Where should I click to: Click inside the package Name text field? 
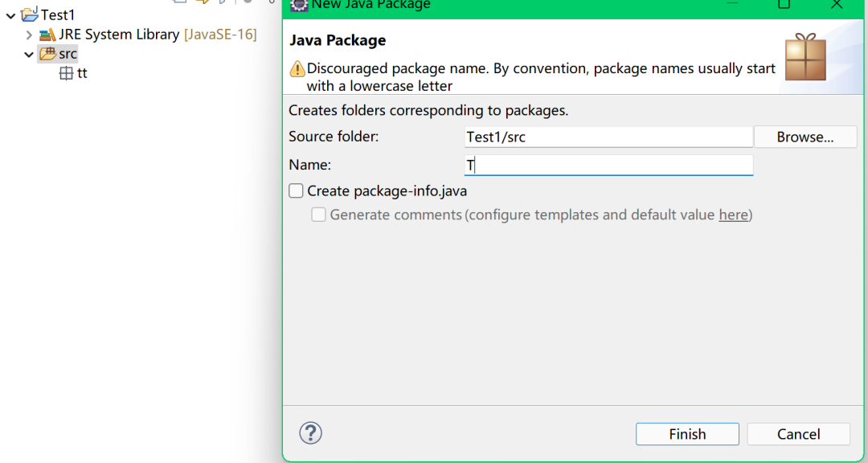point(608,165)
